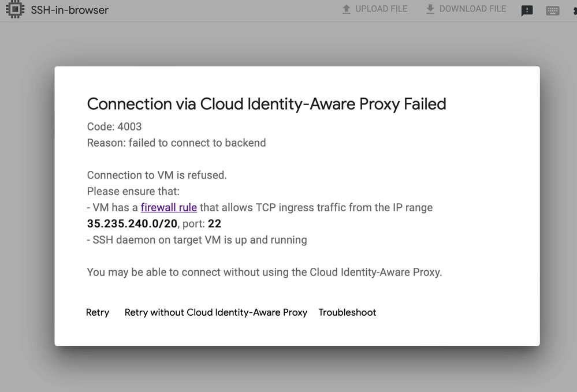
Task: Click the Connection to VM is refused text
Action: click(x=157, y=175)
